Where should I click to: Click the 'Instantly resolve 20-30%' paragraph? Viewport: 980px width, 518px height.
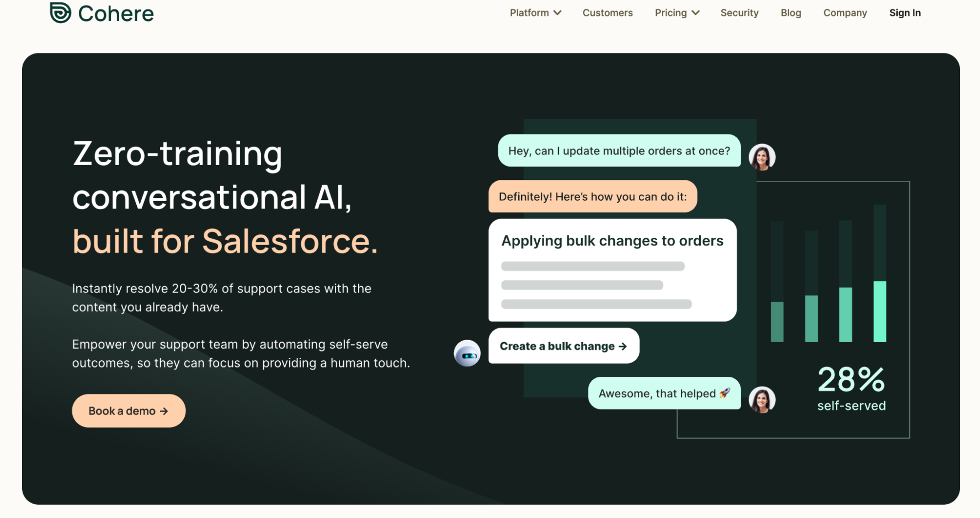(x=222, y=297)
